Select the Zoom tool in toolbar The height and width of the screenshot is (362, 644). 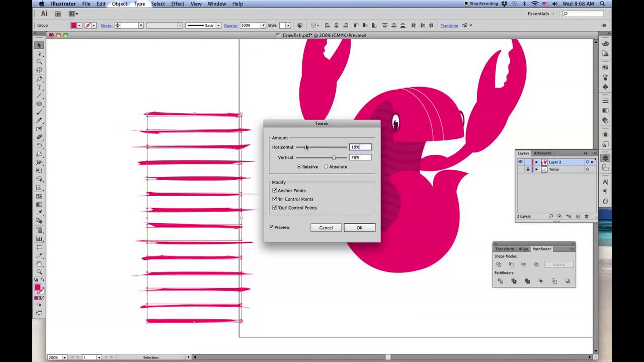tap(39, 272)
